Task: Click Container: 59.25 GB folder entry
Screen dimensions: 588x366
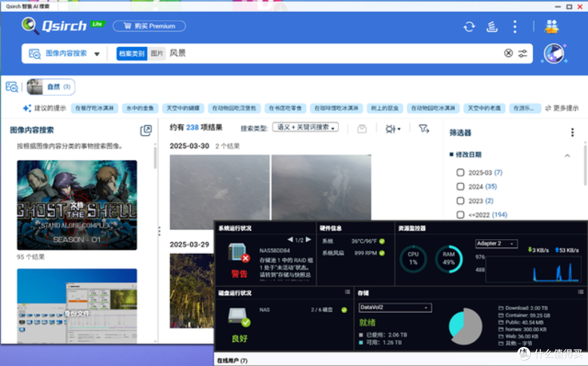Action: pos(524,315)
